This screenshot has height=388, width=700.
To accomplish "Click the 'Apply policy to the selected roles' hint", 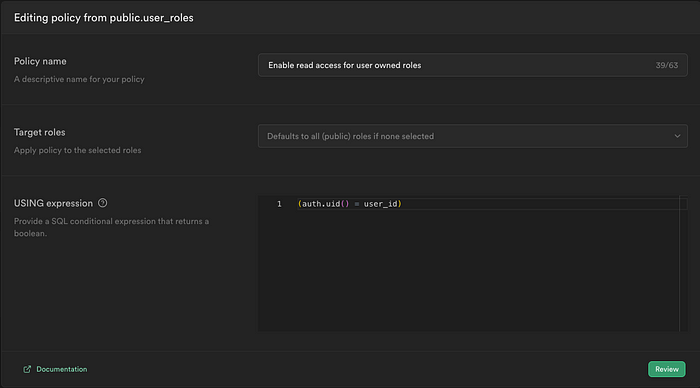I will (77, 150).
